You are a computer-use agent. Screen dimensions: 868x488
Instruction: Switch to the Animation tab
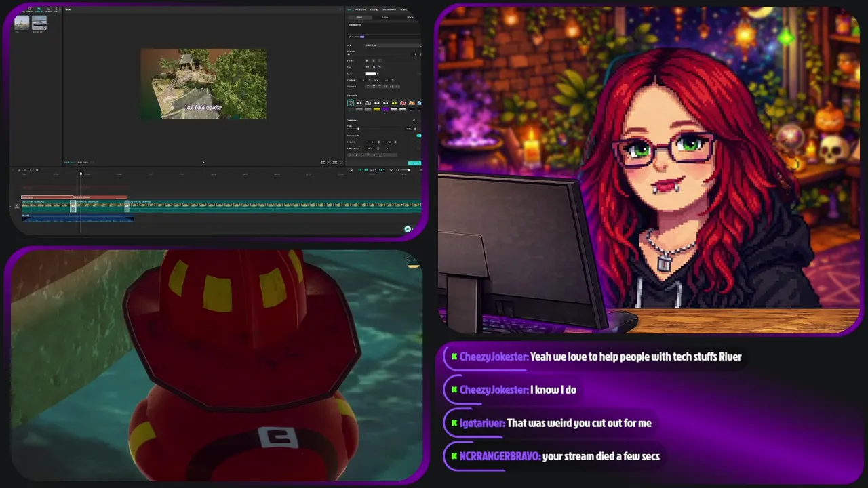pos(361,9)
